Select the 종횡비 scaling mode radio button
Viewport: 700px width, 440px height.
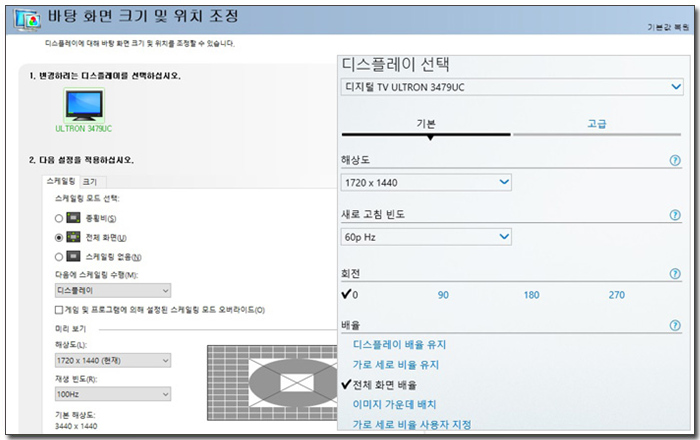pyautogui.click(x=59, y=218)
